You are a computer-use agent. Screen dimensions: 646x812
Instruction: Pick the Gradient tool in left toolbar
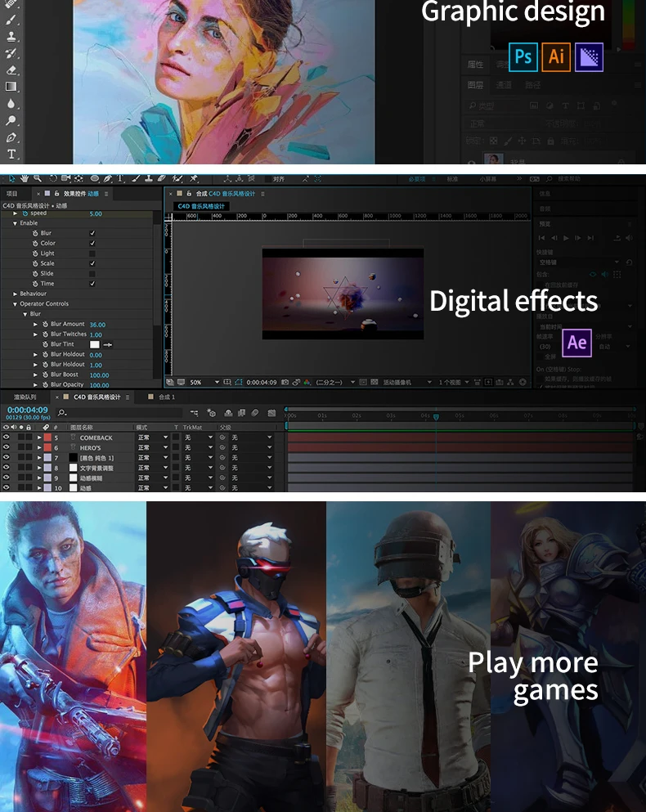(x=11, y=87)
